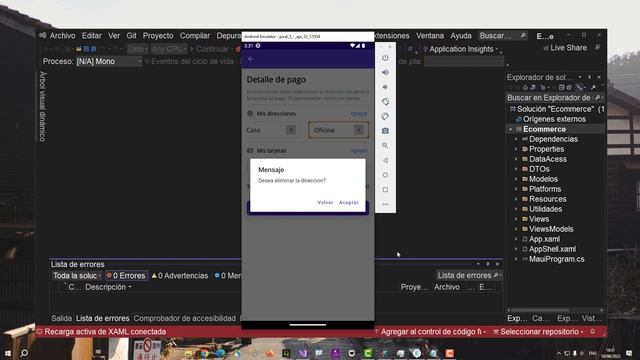Screen dimensions: 640x360
Task: Expand the Views folder
Action: 516,219
